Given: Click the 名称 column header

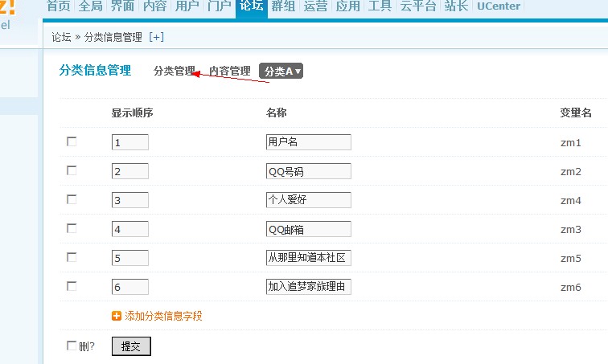Looking at the screenshot, I should 277,112.
